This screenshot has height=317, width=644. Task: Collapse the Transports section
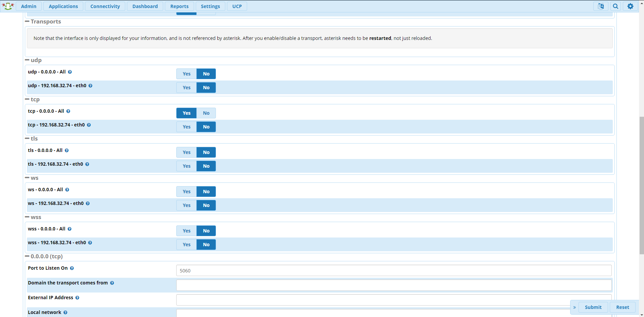tap(27, 21)
